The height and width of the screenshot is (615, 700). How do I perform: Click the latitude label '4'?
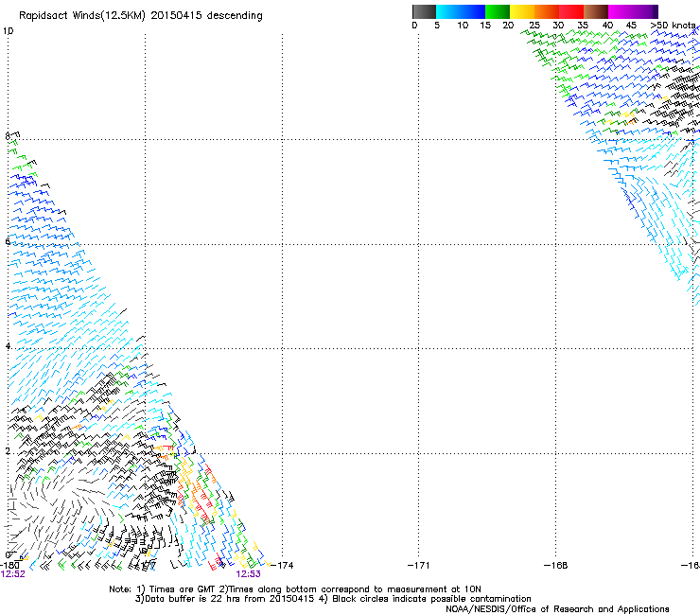[8, 346]
